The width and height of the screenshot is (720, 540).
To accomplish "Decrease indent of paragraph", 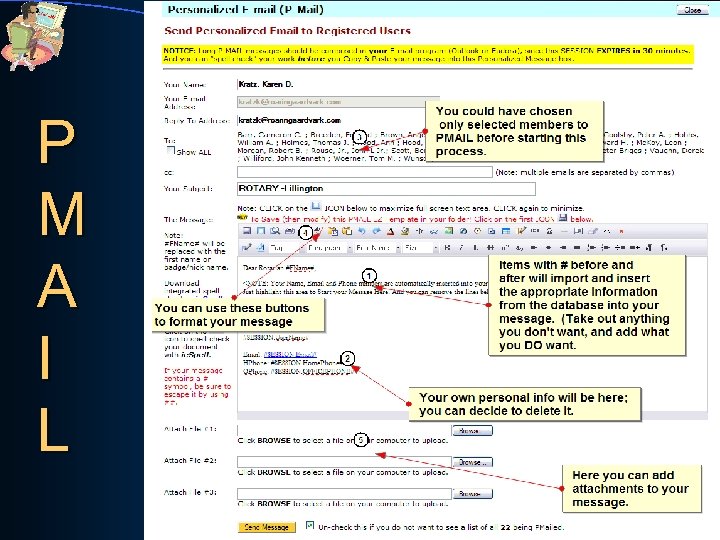I will click(x=620, y=248).
